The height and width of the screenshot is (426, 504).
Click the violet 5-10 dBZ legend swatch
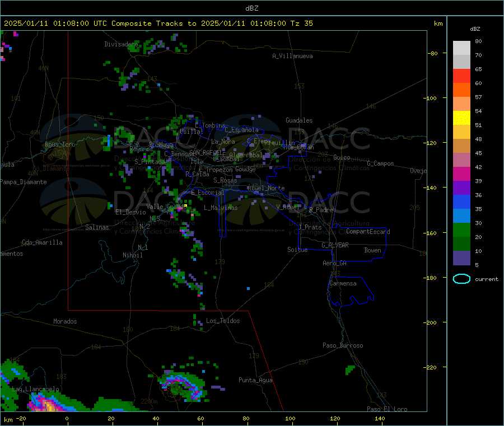tap(461, 258)
